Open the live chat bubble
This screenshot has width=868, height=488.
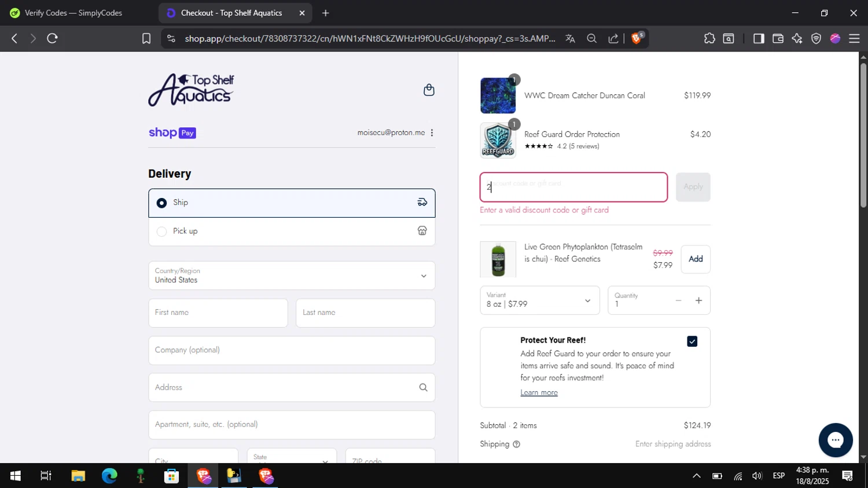point(835,440)
